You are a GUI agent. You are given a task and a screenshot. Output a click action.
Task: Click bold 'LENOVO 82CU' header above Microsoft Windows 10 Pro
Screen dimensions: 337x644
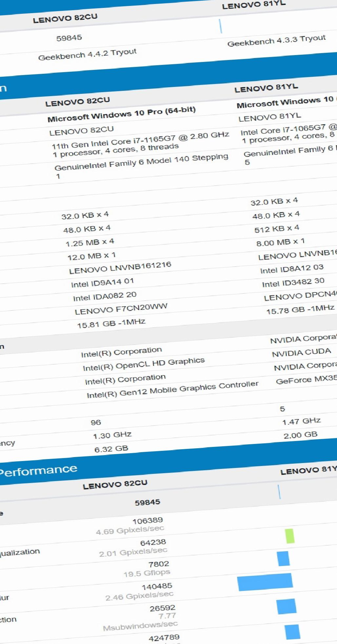pos(77,102)
